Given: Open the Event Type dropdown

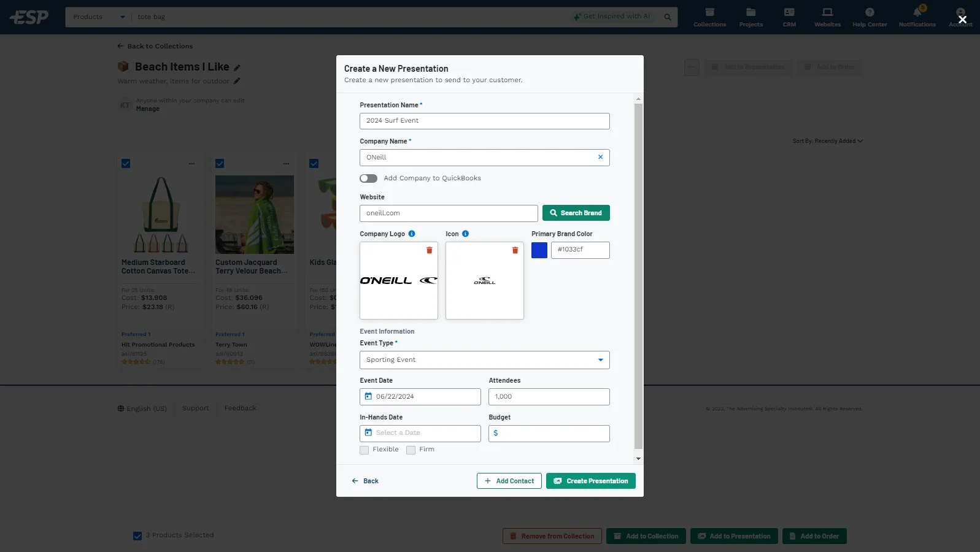Looking at the screenshot, I should point(484,360).
